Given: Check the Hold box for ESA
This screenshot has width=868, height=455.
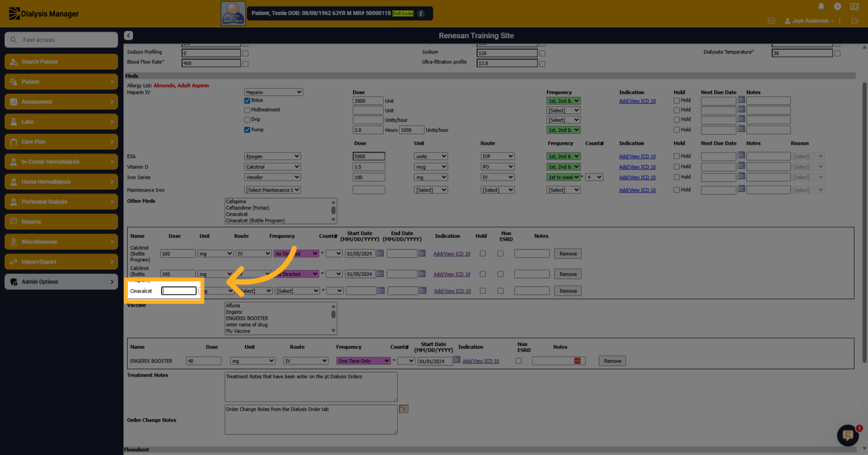Looking at the screenshot, I should point(676,156).
